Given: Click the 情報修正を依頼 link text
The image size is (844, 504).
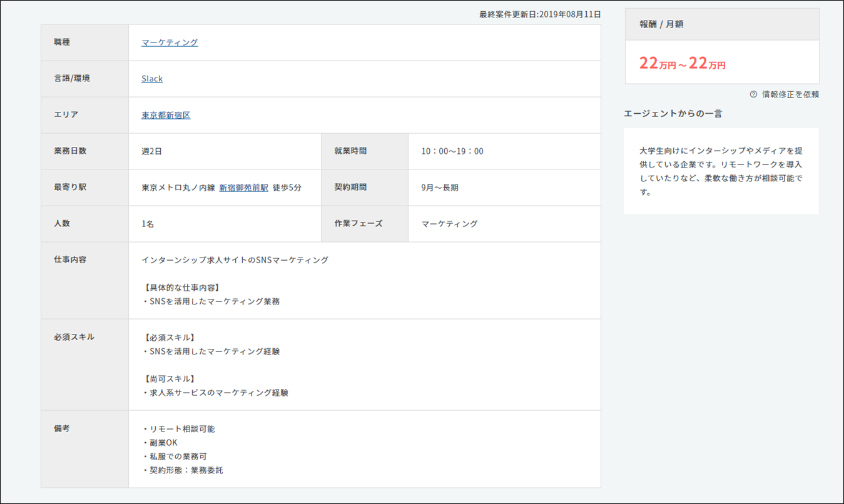Looking at the screenshot, I should point(790,94).
